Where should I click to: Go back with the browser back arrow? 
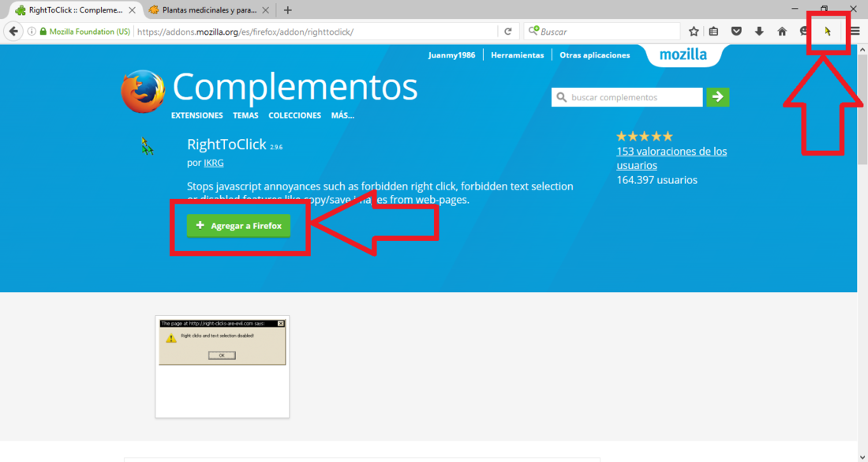14,32
